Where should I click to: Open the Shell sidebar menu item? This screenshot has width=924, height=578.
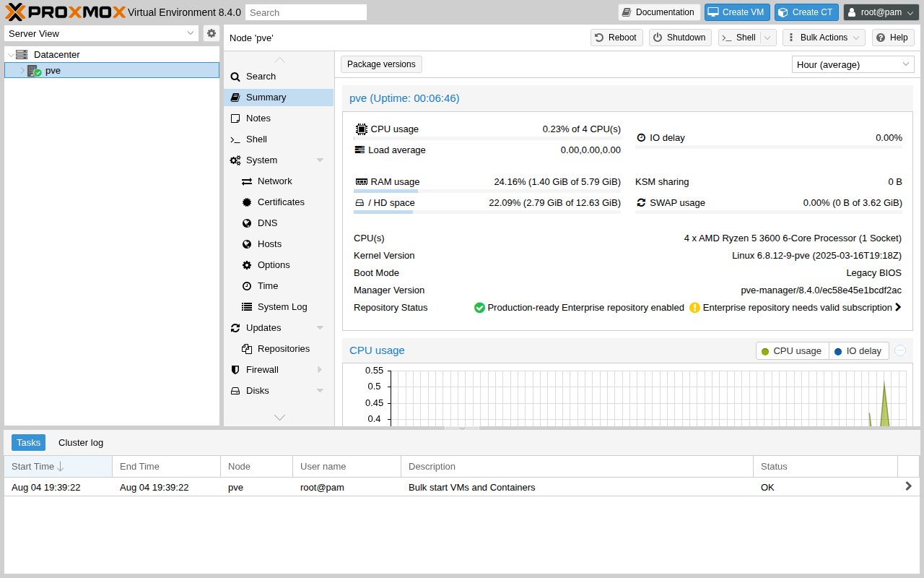[279, 139]
